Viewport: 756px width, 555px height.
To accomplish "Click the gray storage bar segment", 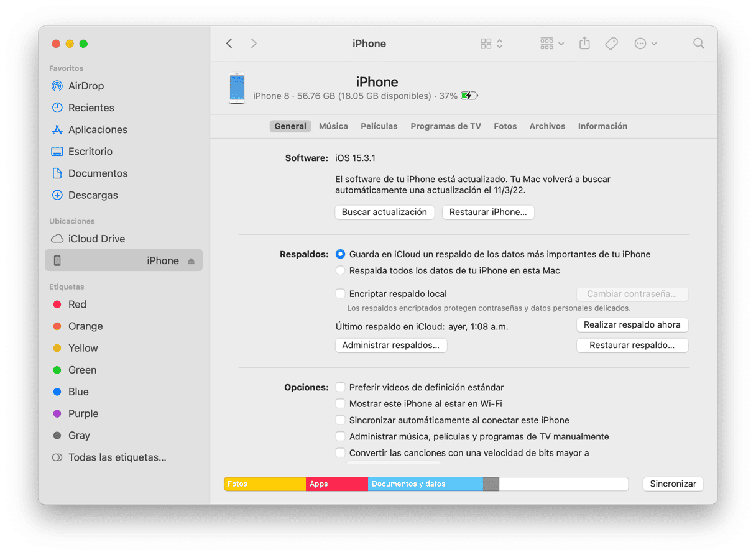I will coord(491,484).
